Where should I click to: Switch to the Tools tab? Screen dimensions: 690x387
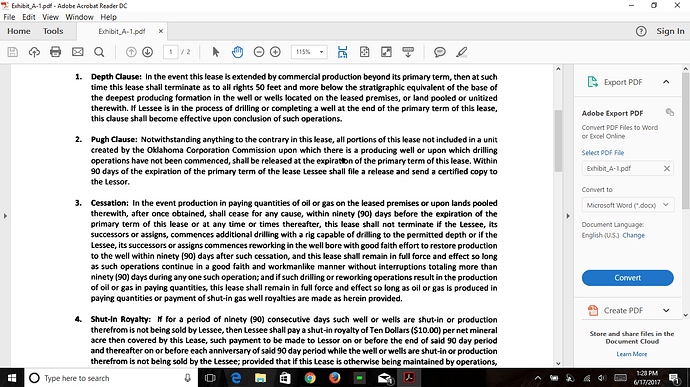tap(53, 31)
